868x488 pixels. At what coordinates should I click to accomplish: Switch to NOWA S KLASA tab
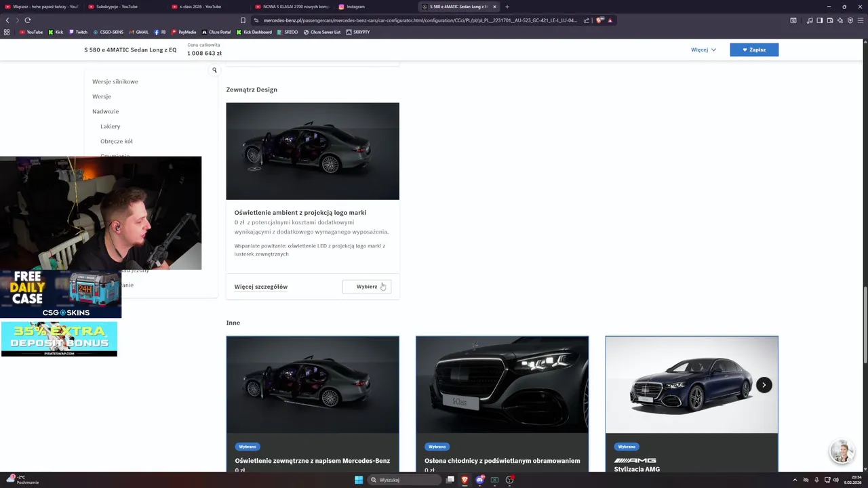292,7
